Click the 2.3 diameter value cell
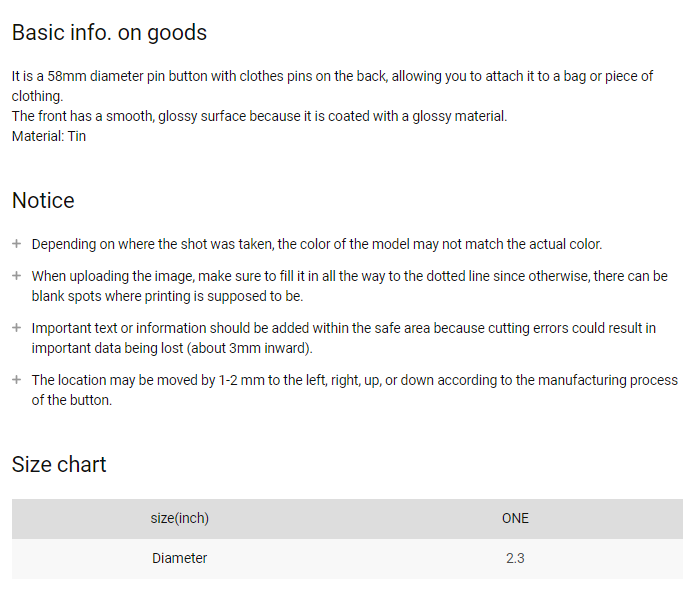 click(x=515, y=558)
